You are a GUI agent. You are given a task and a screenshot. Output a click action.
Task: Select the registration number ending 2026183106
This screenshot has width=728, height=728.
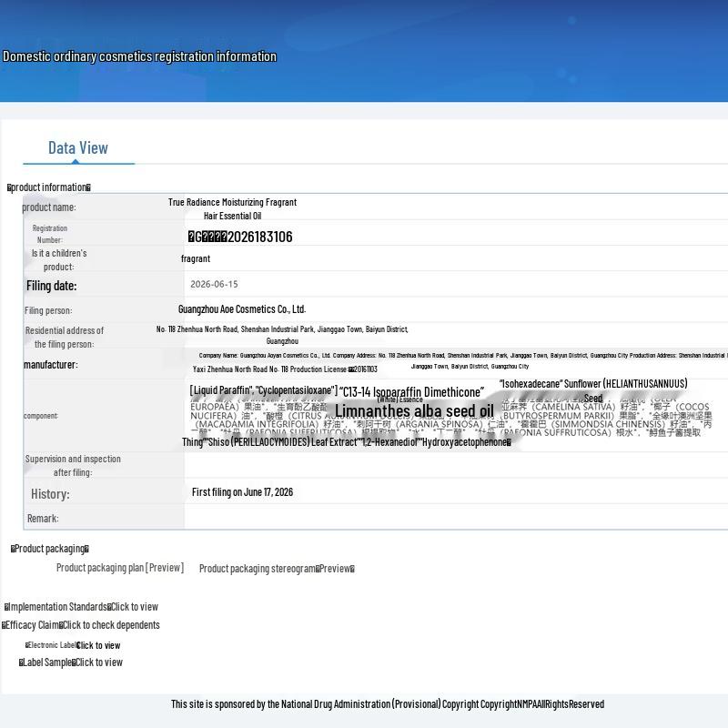pyautogui.click(x=240, y=237)
